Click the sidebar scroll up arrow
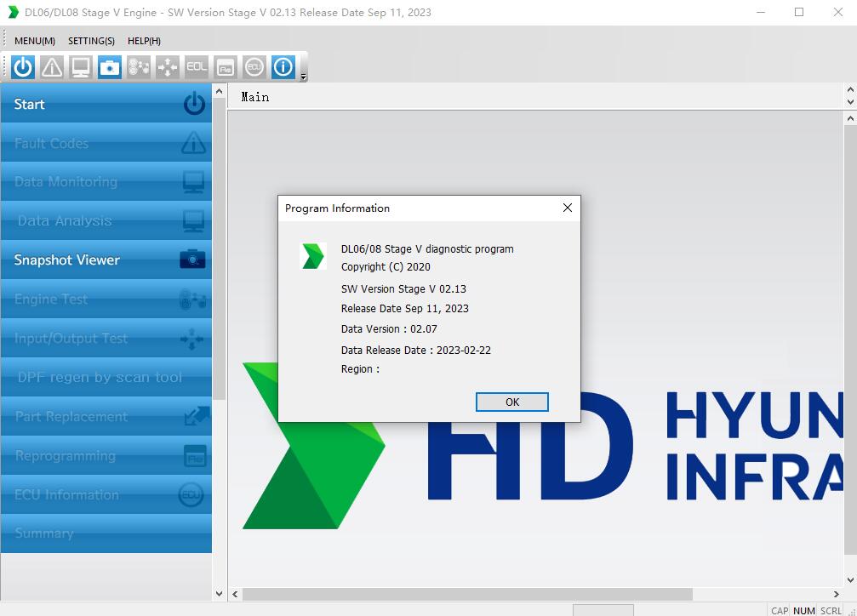Image resolution: width=857 pixels, height=616 pixels. pos(220,91)
